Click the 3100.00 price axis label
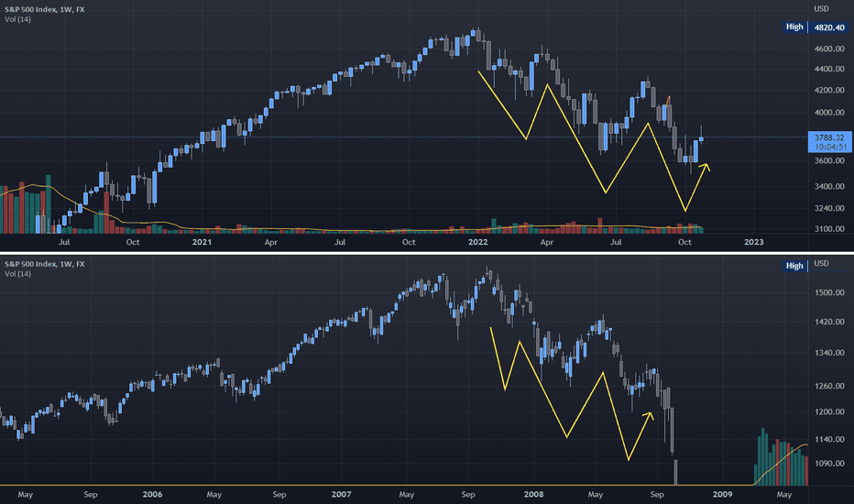854x504 pixels. point(829,229)
